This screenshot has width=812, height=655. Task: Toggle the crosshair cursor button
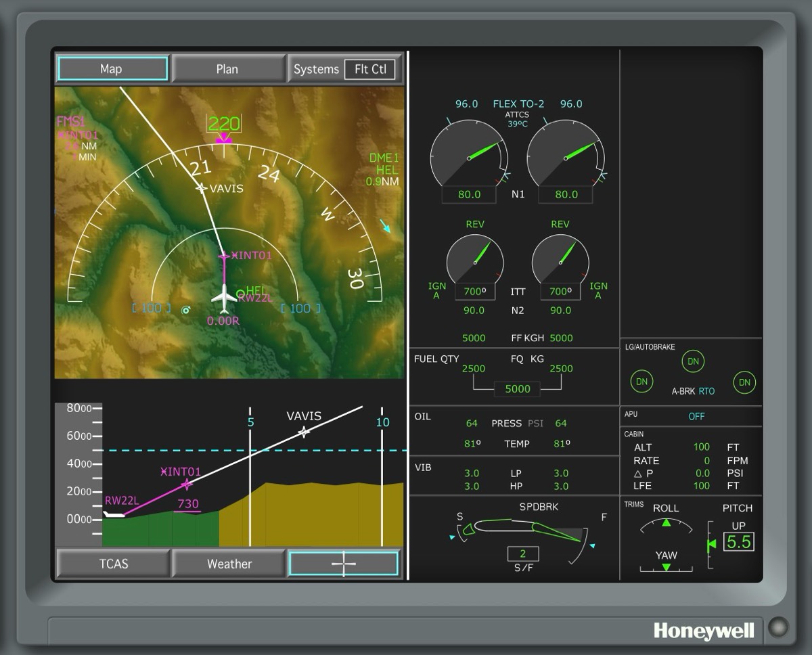tap(343, 564)
